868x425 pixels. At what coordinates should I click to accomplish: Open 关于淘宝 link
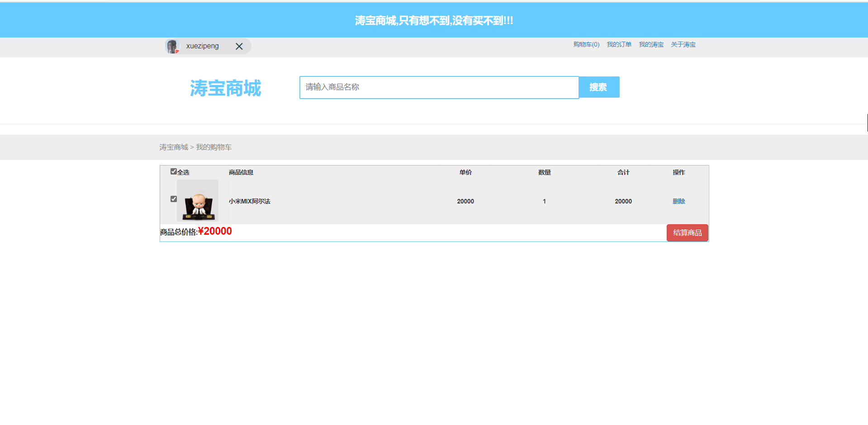(683, 44)
